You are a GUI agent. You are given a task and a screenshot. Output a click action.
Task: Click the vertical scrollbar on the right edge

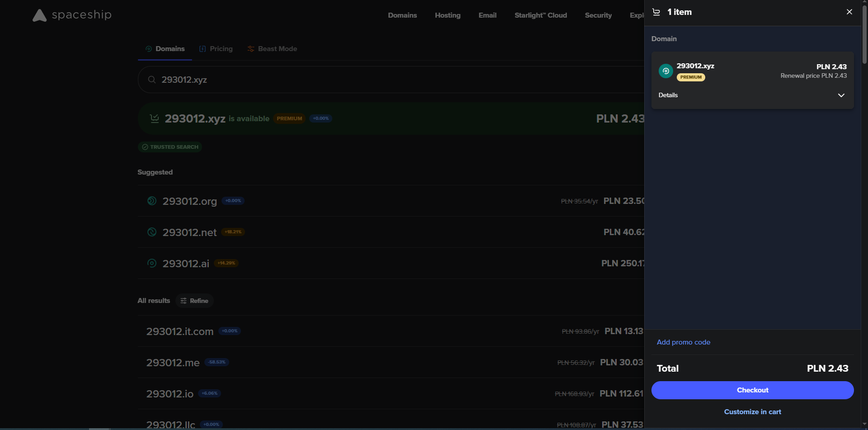864,36
